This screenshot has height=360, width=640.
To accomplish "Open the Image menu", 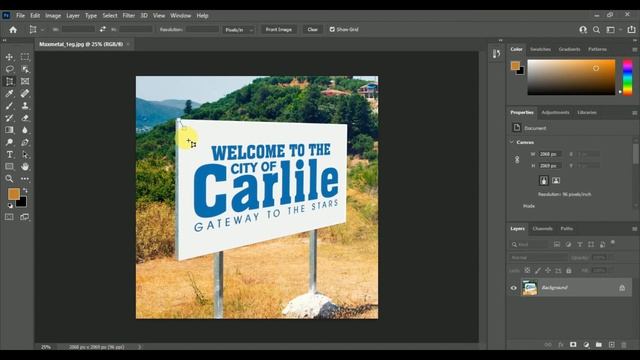I will [53, 16].
